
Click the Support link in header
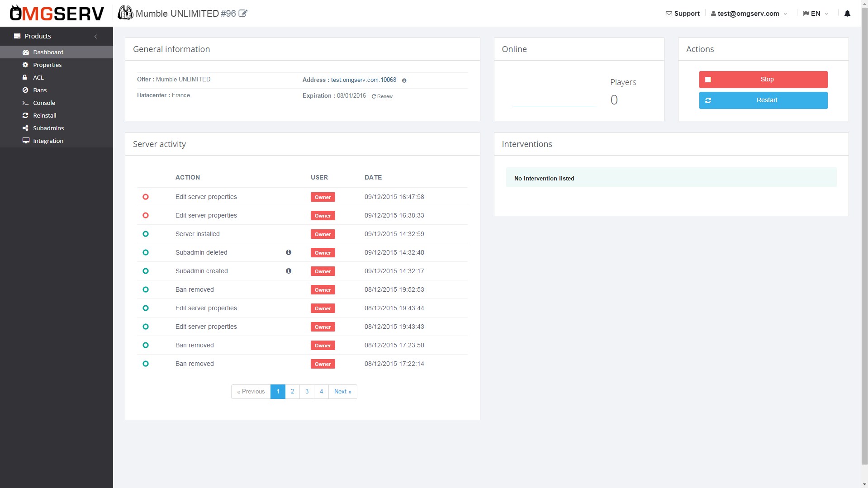683,14
